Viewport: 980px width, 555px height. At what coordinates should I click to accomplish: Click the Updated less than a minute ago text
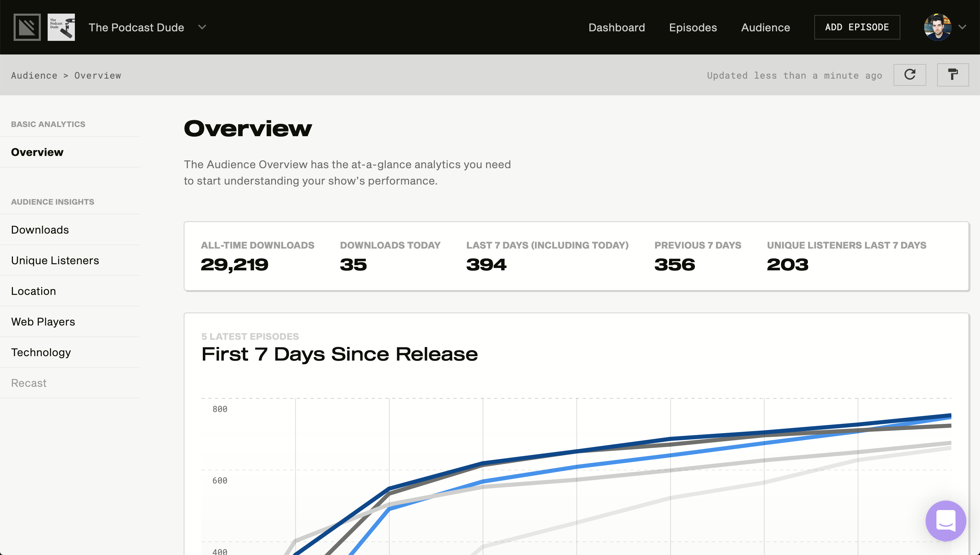795,76
